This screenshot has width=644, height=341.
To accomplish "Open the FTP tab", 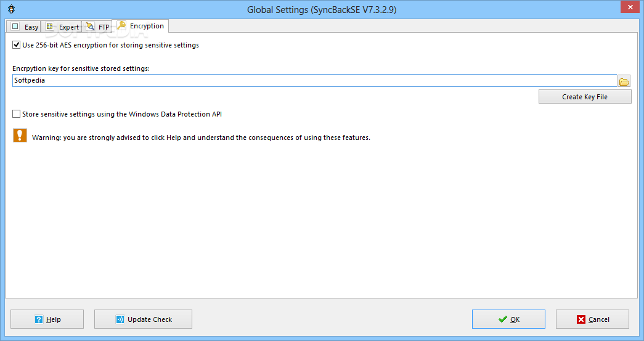I will coord(97,27).
